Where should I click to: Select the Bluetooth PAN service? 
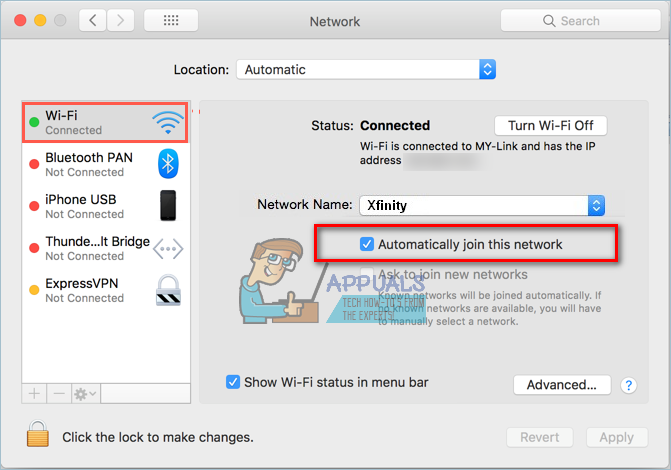[105, 164]
